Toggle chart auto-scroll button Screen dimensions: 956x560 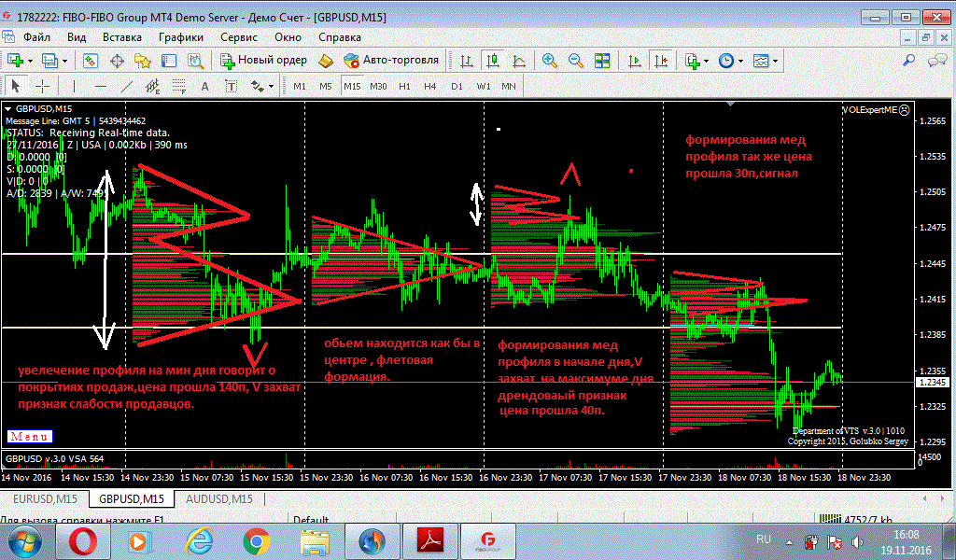coord(635,61)
